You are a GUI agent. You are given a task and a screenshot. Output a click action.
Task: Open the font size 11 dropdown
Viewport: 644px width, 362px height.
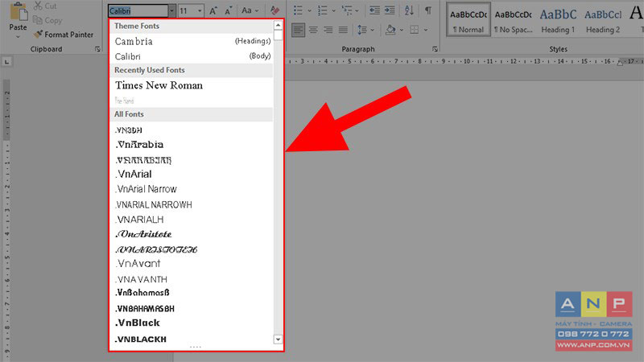[x=200, y=10]
